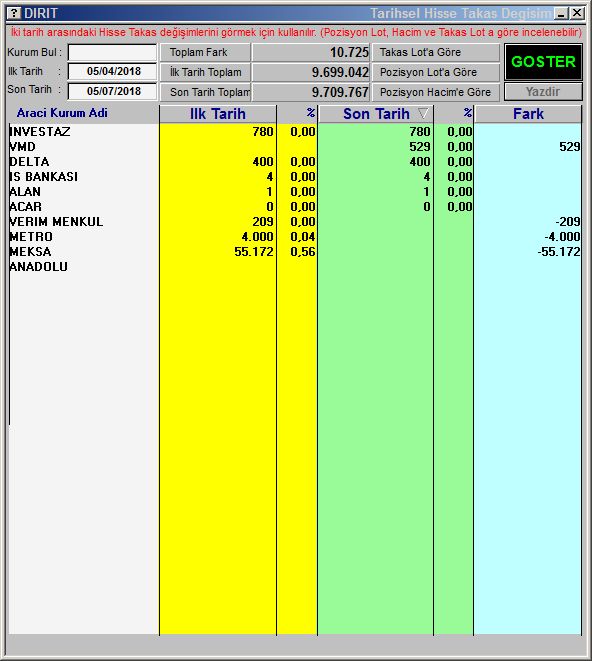
Task: Select the IS BANKASI row
Action: coord(295,177)
